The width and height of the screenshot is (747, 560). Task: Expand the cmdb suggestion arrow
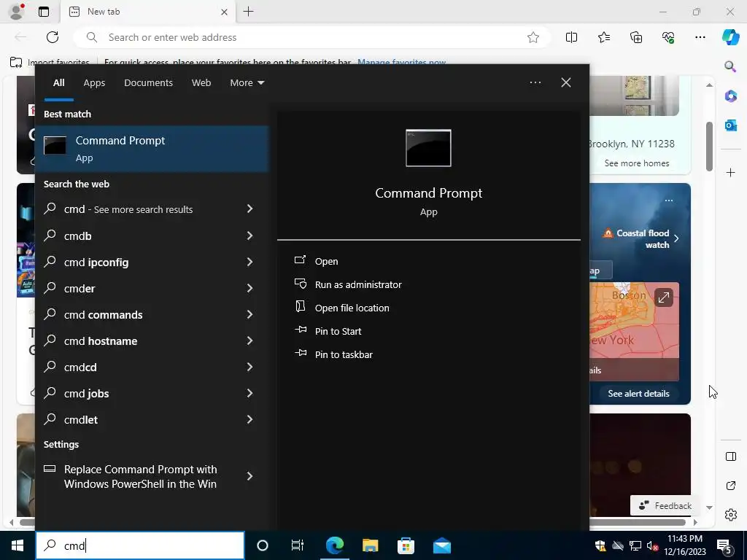[x=249, y=236]
